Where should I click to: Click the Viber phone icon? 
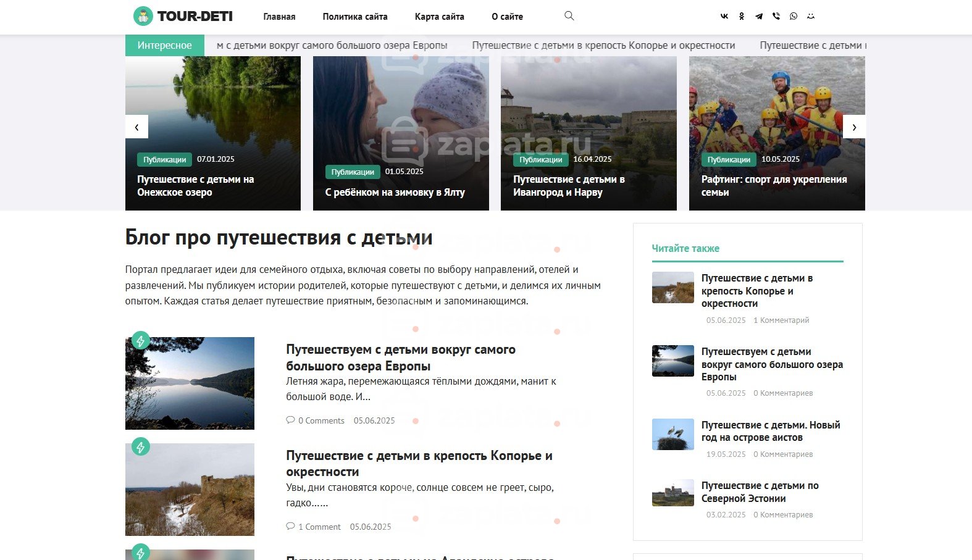point(776,17)
